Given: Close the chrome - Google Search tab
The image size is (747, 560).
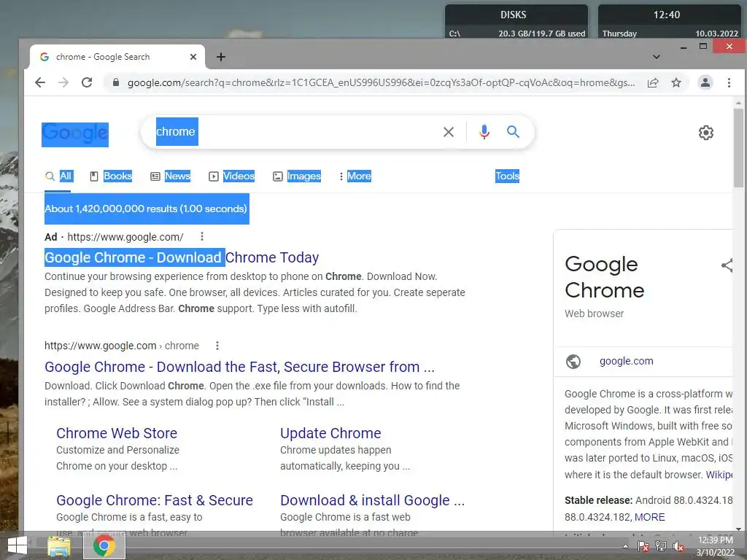Looking at the screenshot, I should pyautogui.click(x=193, y=57).
